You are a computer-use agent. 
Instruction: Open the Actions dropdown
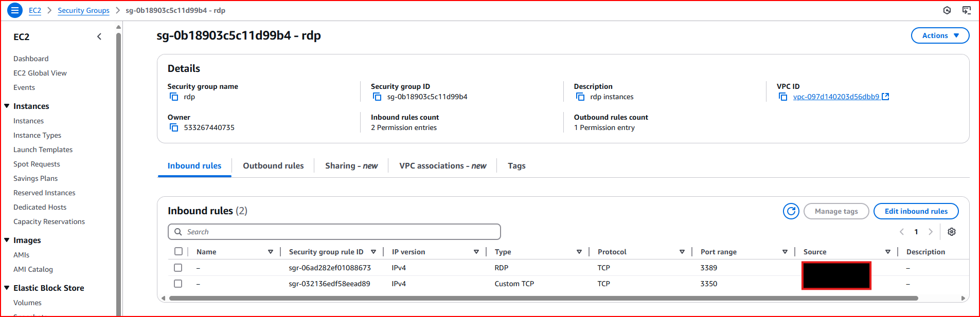940,35
